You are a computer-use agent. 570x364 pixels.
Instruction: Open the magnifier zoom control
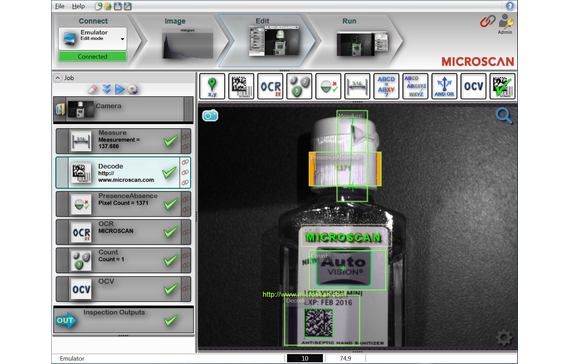tap(504, 116)
